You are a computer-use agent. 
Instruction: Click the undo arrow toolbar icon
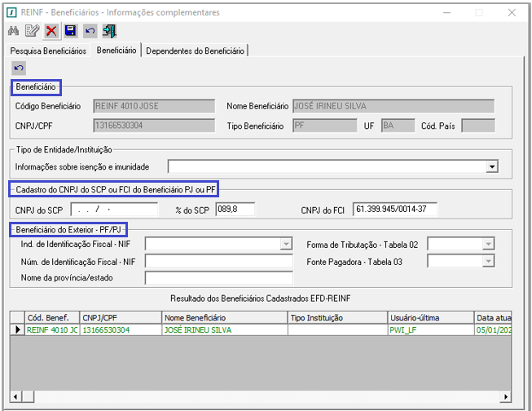[90, 31]
